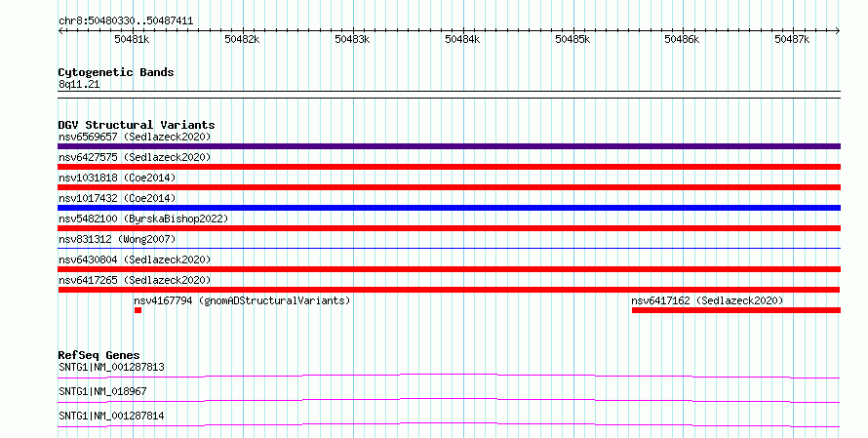Open SNTG1|NM_001287814 transcript label

[111, 416]
